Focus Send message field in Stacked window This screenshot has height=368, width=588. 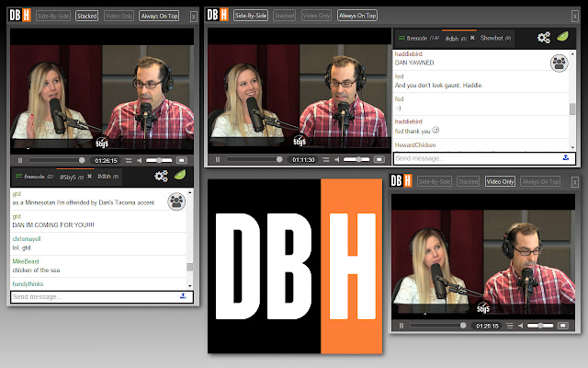(102, 296)
